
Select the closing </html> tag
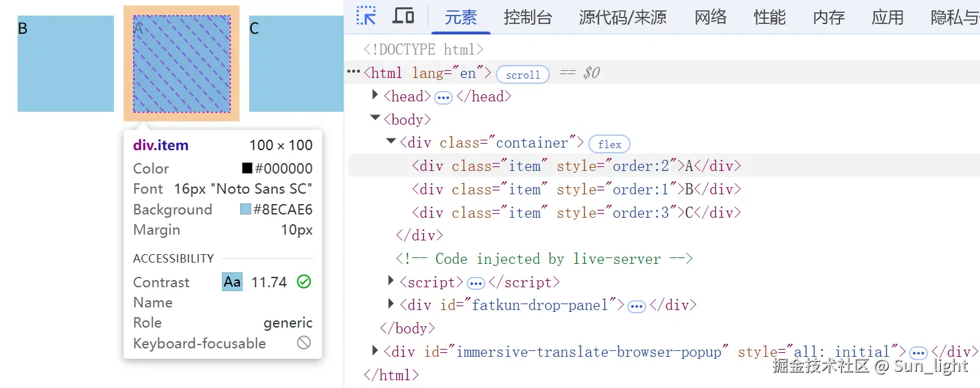391,375
